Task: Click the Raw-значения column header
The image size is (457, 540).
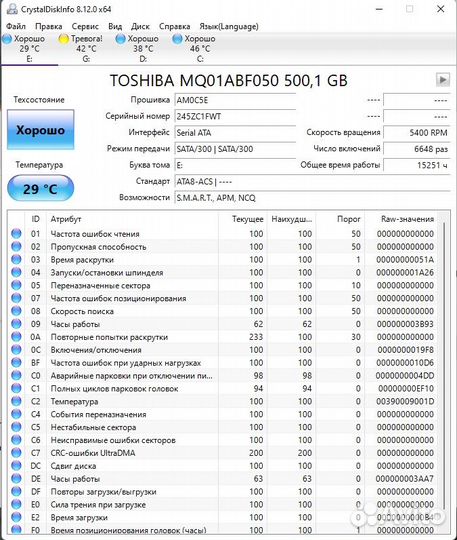Action: pyautogui.click(x=402, y=219)
